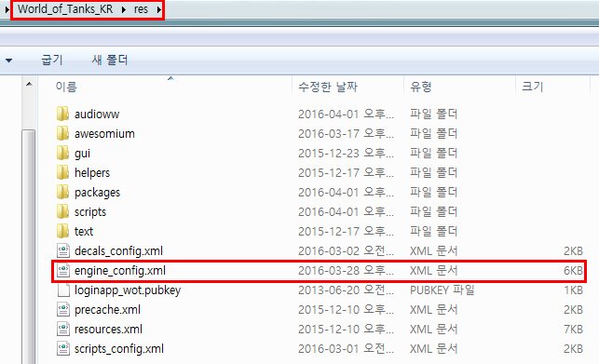The image size is (599, 364).
Task: Select the decals_config.xml file name
Action: pos(118,251)
